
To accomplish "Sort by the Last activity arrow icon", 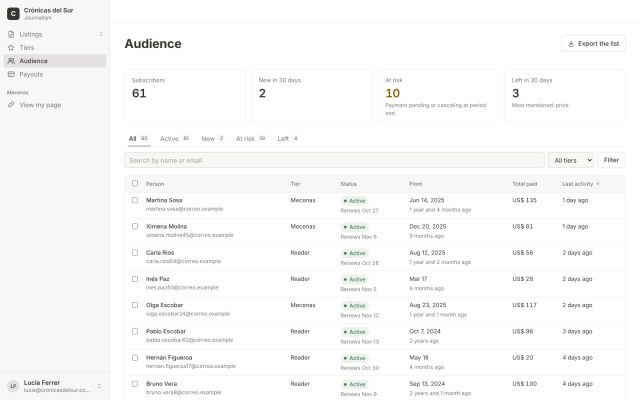I will click(x=598, y=184).
